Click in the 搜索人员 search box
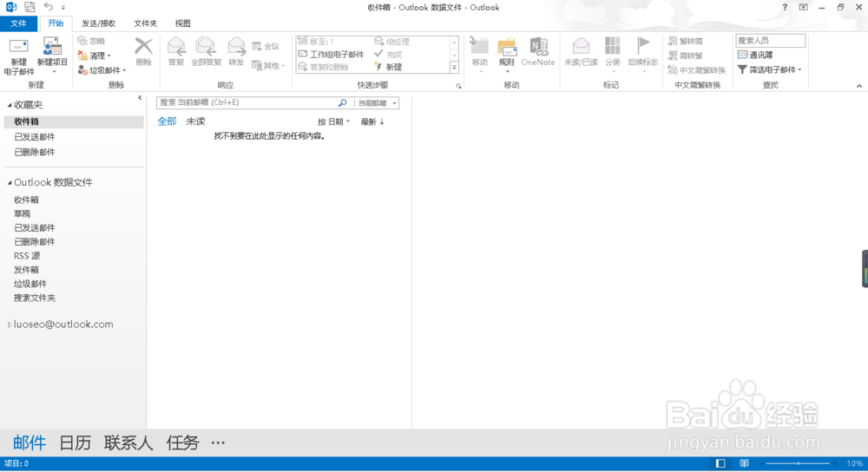Screen dimensions: 868x472 tap(770, 41)
